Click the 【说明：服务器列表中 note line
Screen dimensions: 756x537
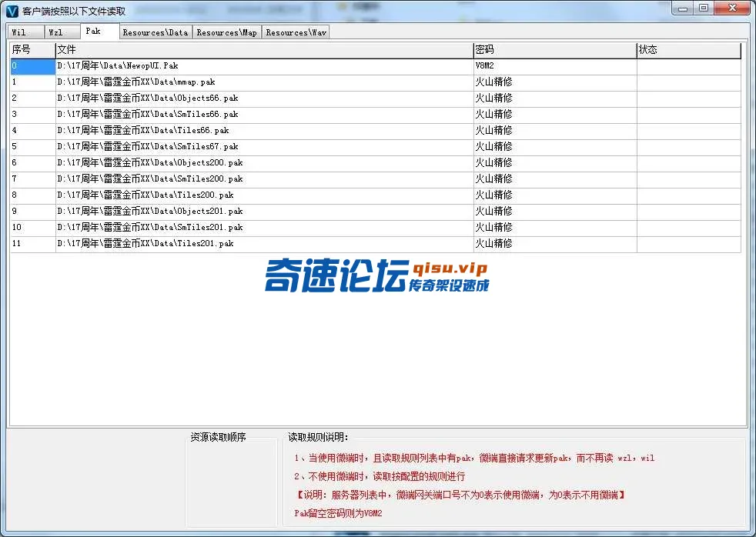click(460, 495)
